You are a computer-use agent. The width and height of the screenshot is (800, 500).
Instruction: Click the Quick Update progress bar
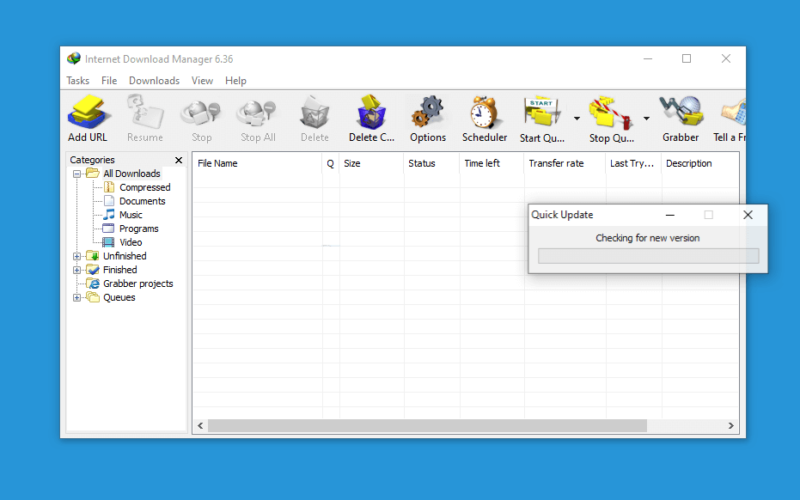648,256
